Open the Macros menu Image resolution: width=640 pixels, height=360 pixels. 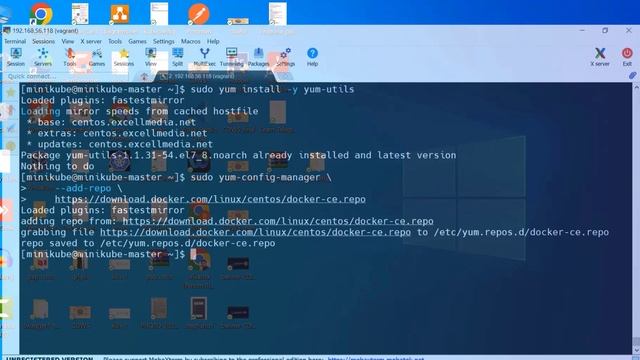(x=191, y=41)
